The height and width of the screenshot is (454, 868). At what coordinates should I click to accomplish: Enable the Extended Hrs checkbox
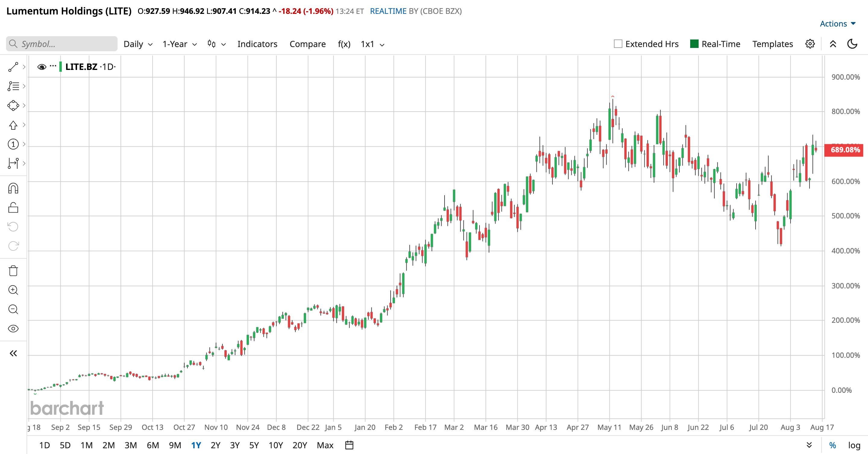coord(618,44)
